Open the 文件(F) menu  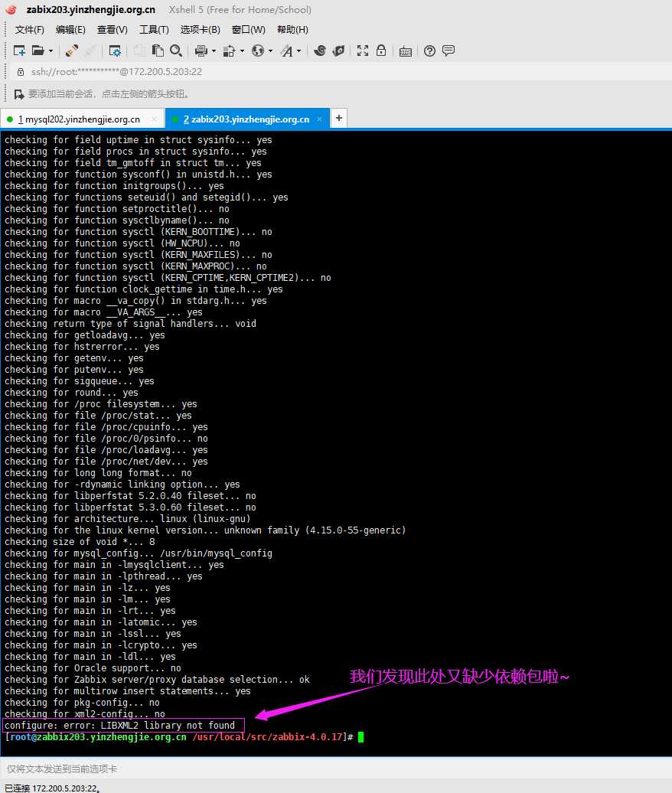pyautogui.click(x=29, y=30)
